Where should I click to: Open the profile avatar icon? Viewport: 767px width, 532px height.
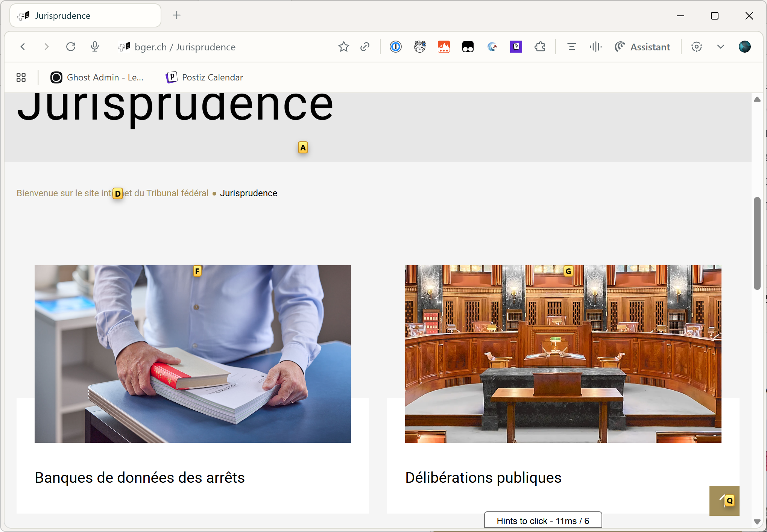pos(744,47)
